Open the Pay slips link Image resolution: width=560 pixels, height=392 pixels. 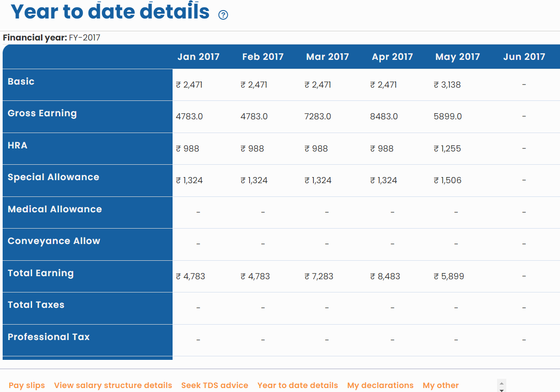pyautogui.click(x=27, y=385)
